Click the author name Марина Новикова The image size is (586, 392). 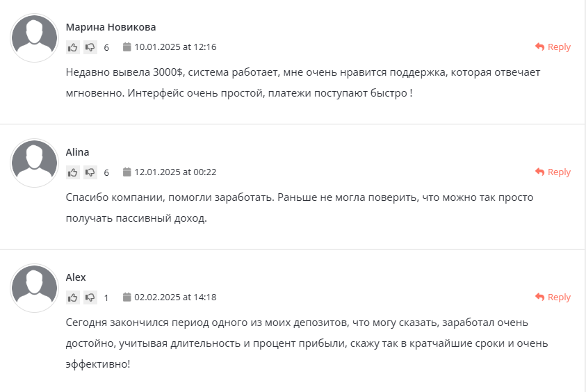pyautogui.click(x=111, y=27)
